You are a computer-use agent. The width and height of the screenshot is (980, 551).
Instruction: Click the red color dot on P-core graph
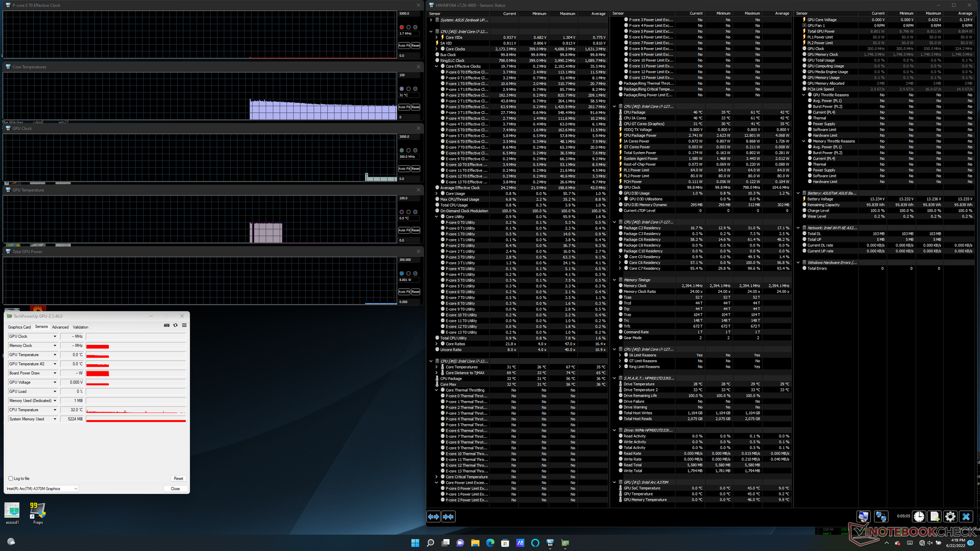click(402, 27)
